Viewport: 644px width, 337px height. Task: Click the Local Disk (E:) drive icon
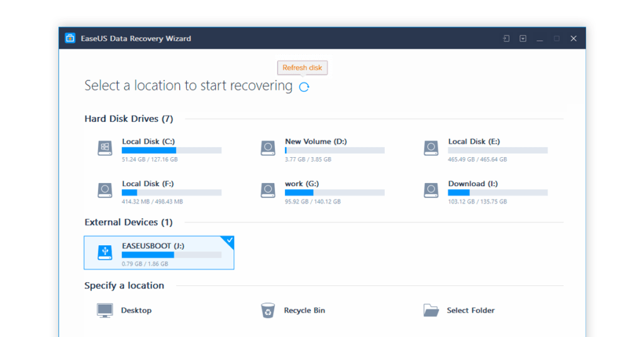[x=431, y=148]
